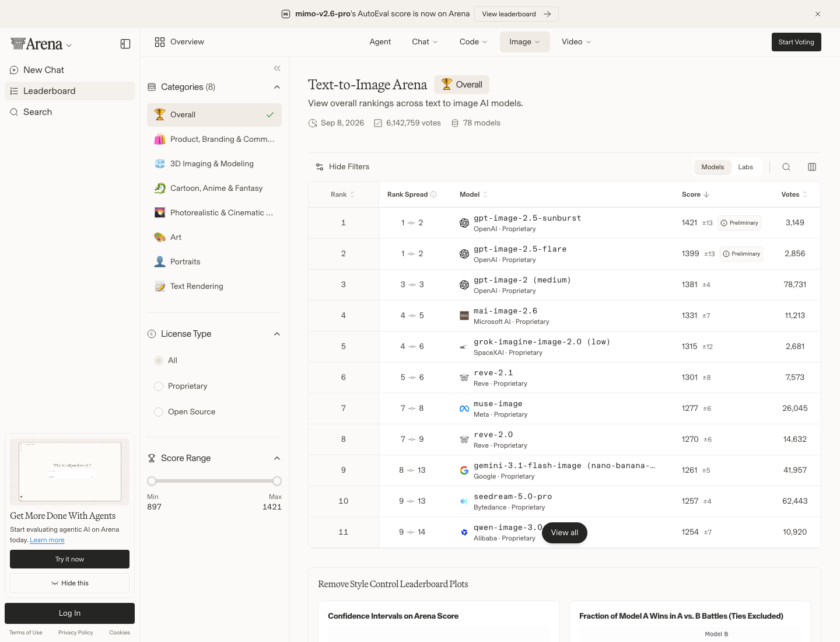The width and height of the screenshot is (840, 642).
Task: Open the Learn more link
Action: (x=47, y=540)
